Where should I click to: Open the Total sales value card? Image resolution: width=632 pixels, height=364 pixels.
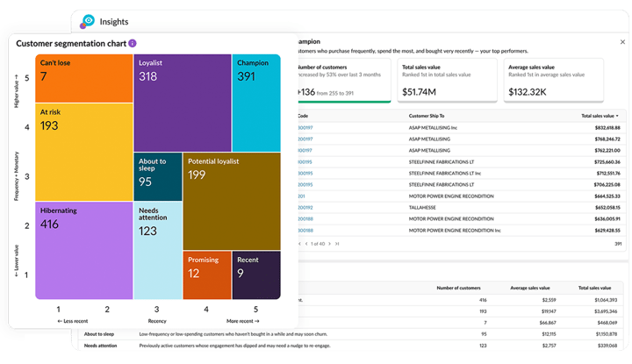[x=447, y=80]
